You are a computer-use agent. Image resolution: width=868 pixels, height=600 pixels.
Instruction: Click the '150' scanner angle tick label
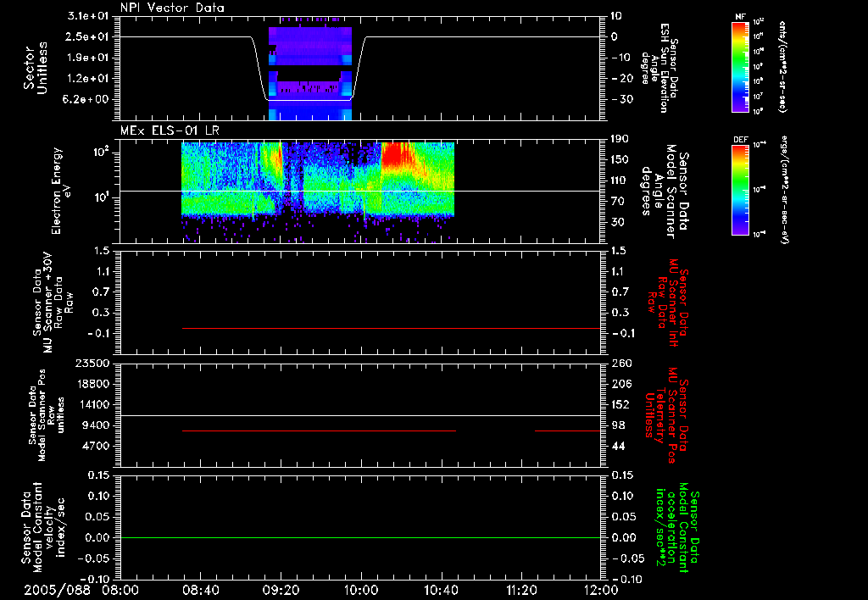(x=621, y=160)
